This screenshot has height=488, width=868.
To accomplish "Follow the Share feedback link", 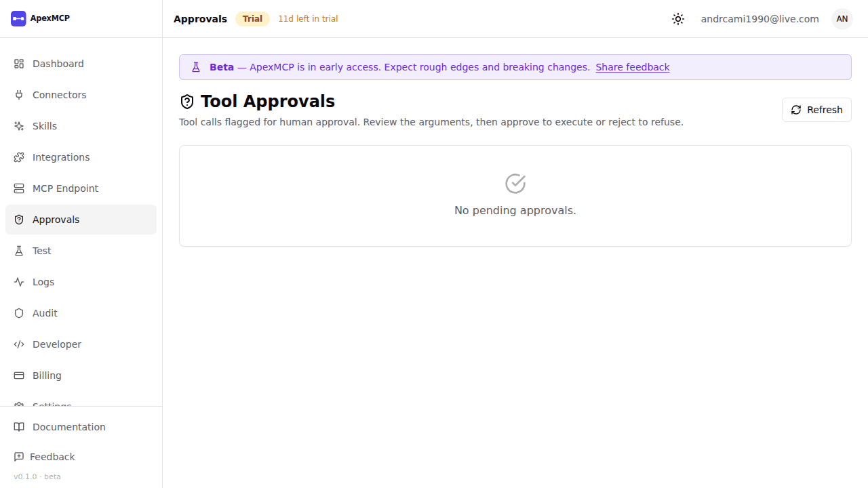I will point(633,67).
